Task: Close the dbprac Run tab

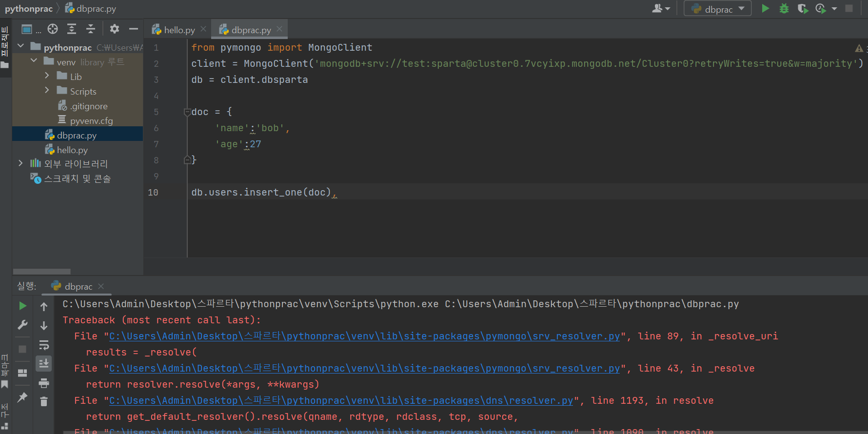Action: coord(101,286)
